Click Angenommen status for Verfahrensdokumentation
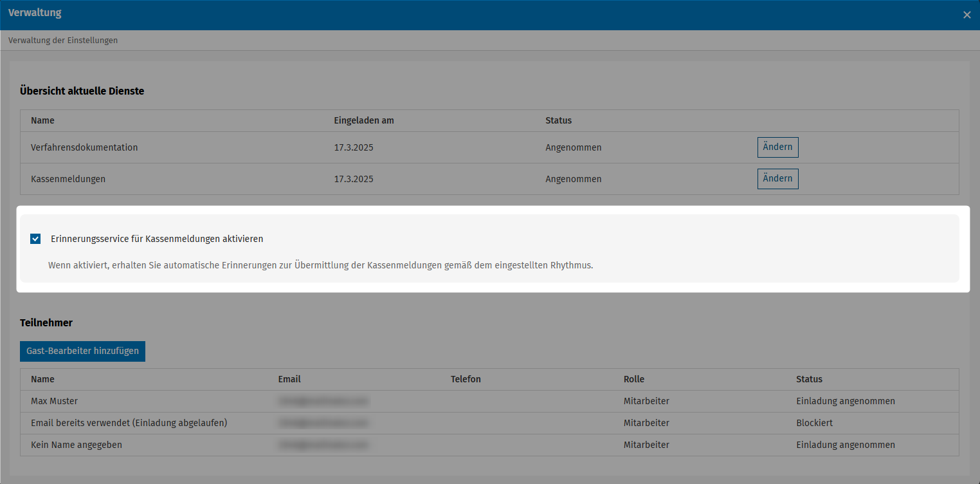Viewport: 980px width, 484px height. pos(574,147)
